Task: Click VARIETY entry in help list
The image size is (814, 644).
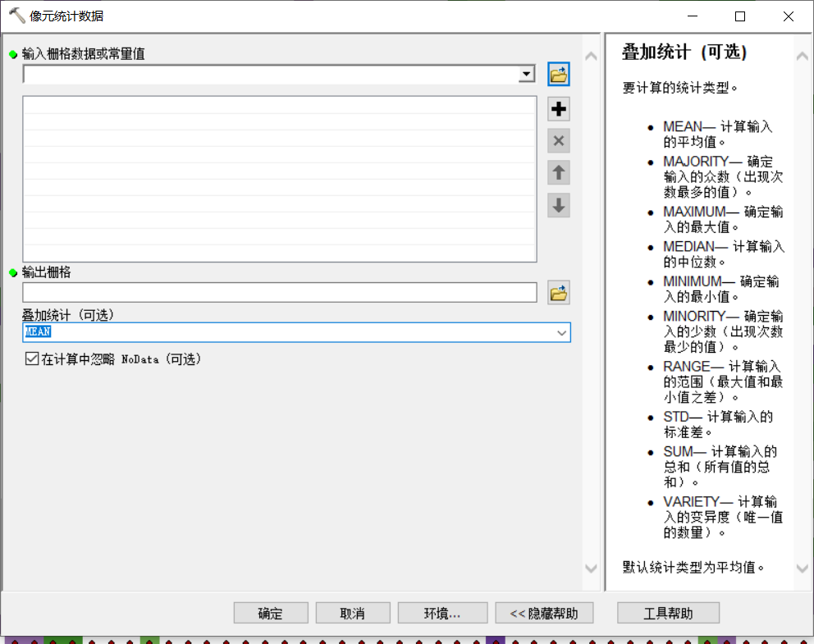Action: pos(723,517)
